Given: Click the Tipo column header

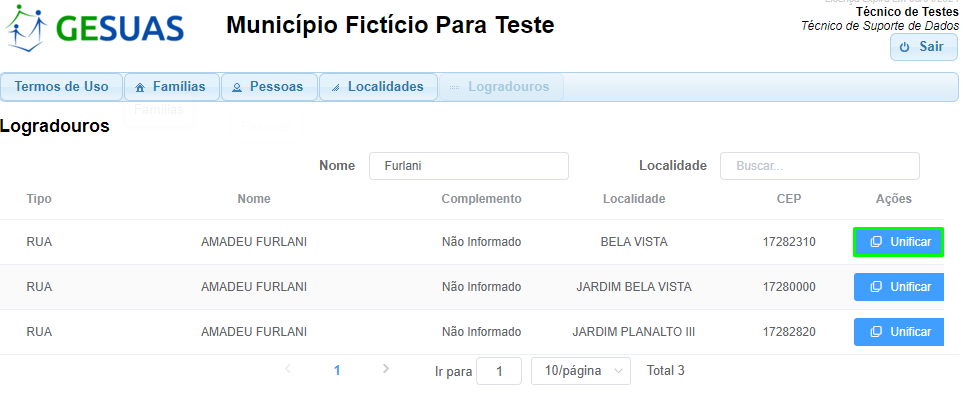Looking at the screenshot, I should point(39,199).
